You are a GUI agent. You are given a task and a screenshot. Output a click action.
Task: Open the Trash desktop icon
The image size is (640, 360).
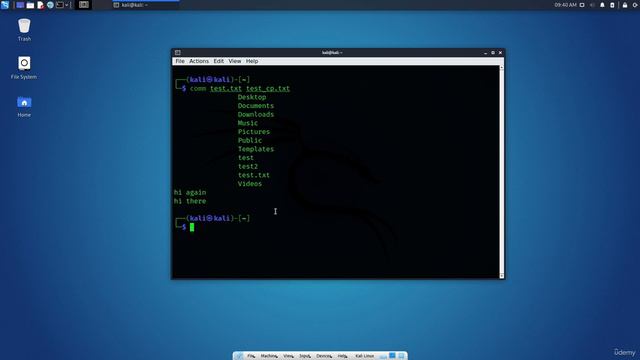pos(24,30)
